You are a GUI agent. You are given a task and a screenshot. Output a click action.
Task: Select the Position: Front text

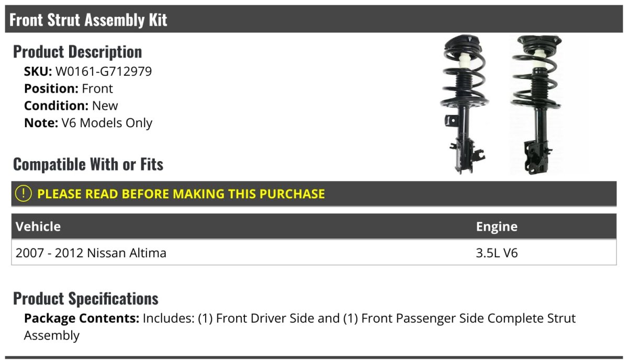(x=69, y=88)
